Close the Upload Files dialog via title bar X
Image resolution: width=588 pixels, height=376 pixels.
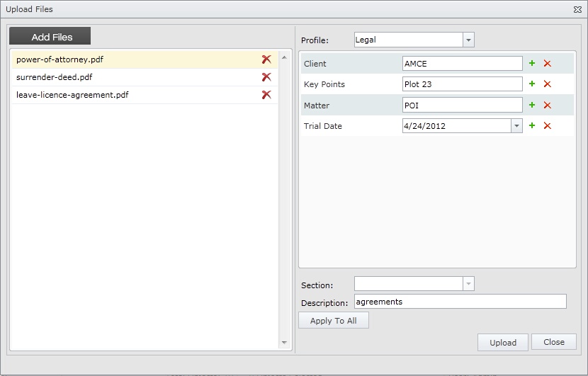[577, 10]
